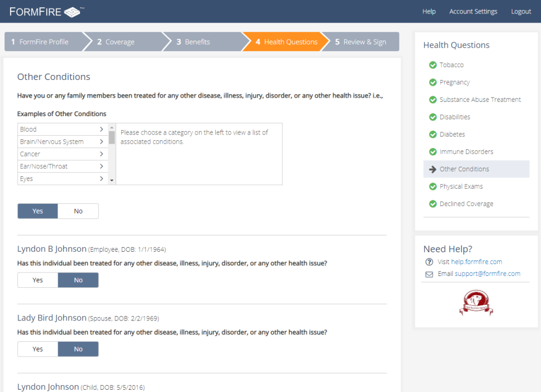Select No for Lady Bird Johnson

click(78, 349)
